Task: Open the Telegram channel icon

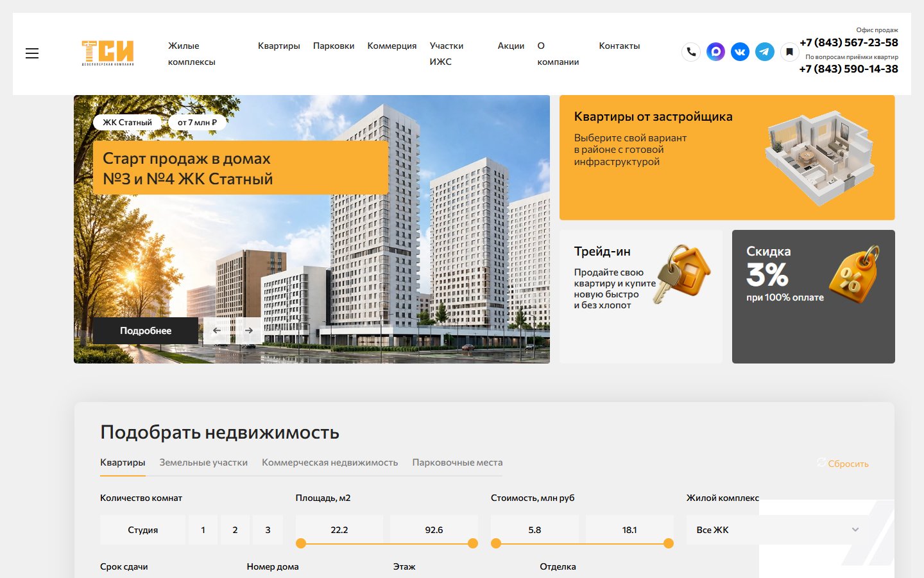Action: tap(764, 52)
